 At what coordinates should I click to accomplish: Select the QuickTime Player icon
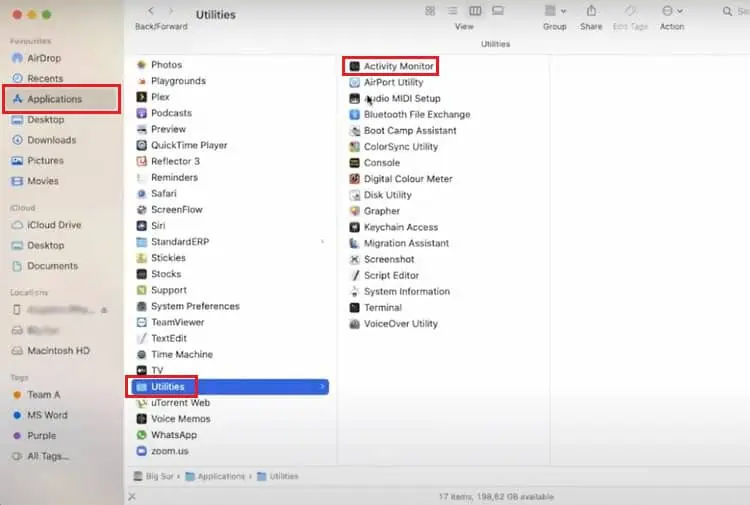142,145
